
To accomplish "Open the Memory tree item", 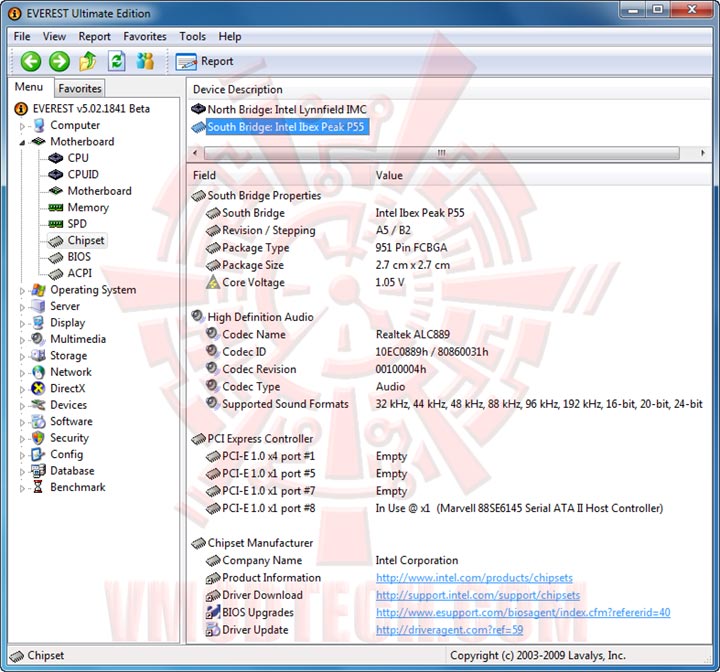I will click(88, 208).
